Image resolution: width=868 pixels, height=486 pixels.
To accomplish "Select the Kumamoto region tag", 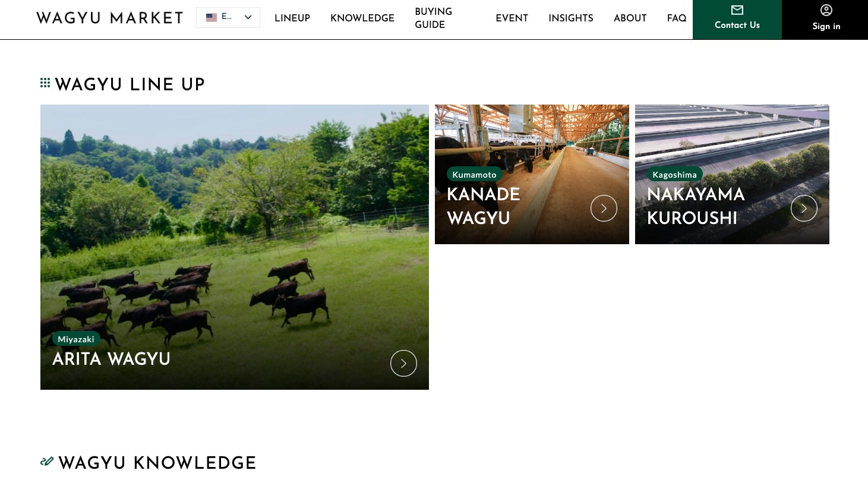I will point(474,175).
